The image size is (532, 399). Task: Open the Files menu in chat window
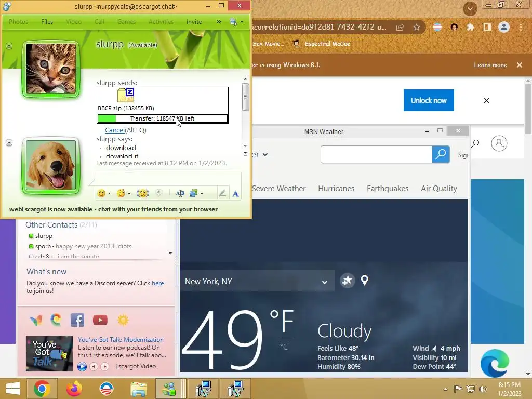click(x=47, y=22)
